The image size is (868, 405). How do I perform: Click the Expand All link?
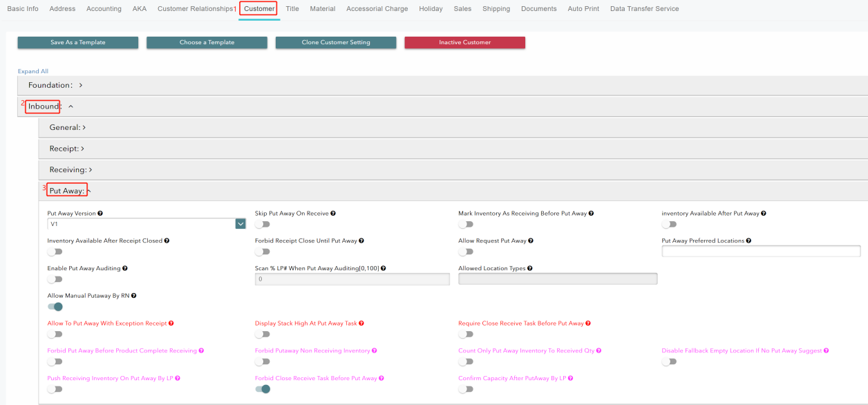[x=33, y=71]
